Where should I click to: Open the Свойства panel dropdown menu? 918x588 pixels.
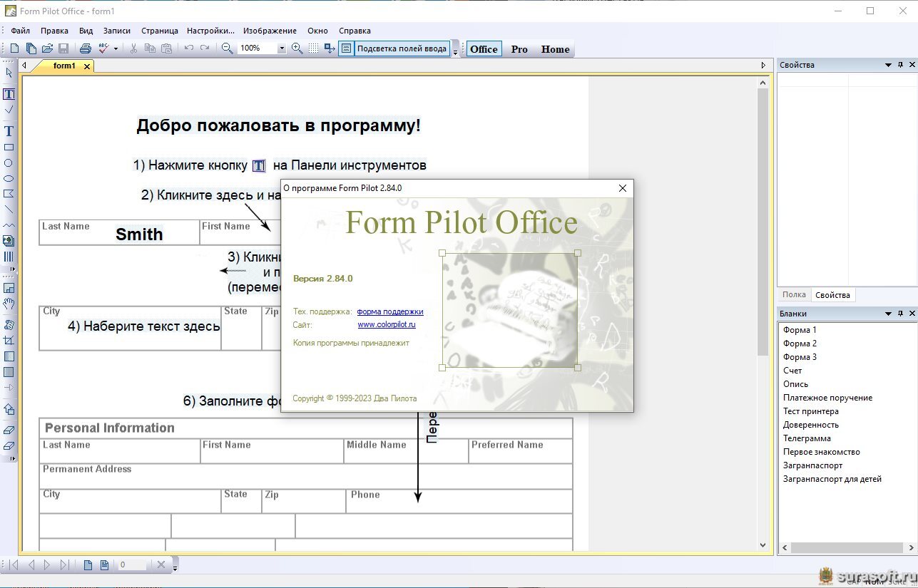[888, 65]
